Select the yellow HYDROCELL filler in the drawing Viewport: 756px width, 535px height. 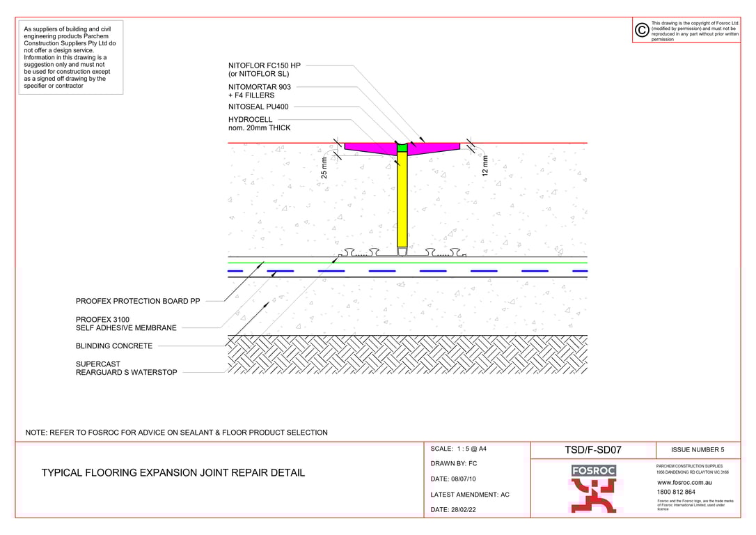pyautogui.click(x=402, y=202)
